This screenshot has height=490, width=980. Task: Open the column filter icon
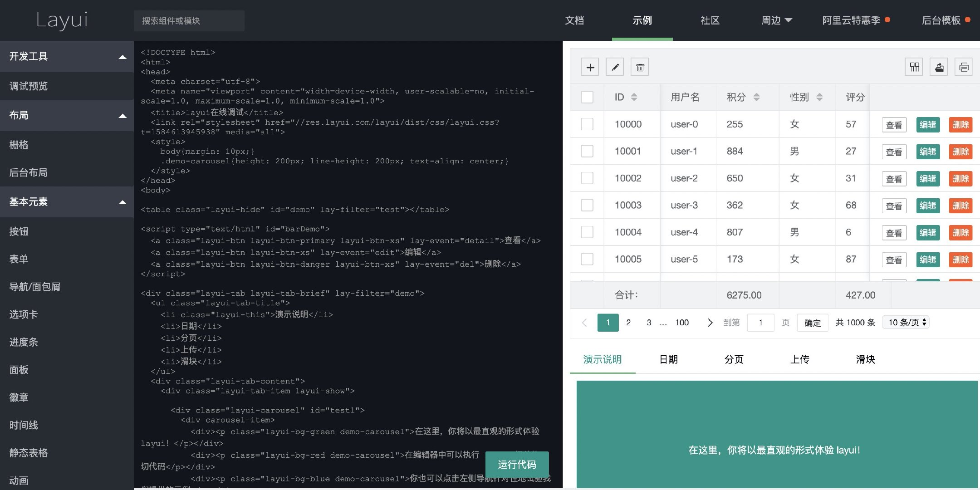[914, 67]
